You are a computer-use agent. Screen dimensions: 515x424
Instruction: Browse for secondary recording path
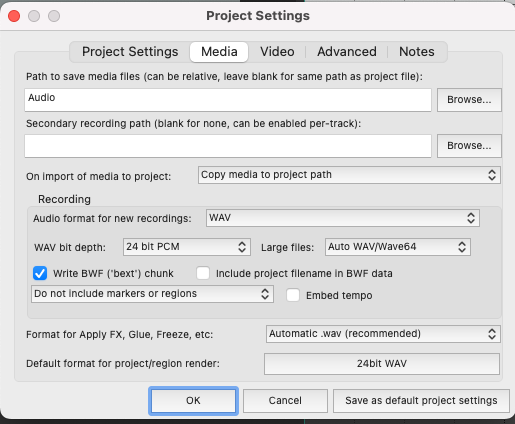[x=469, y=146]
